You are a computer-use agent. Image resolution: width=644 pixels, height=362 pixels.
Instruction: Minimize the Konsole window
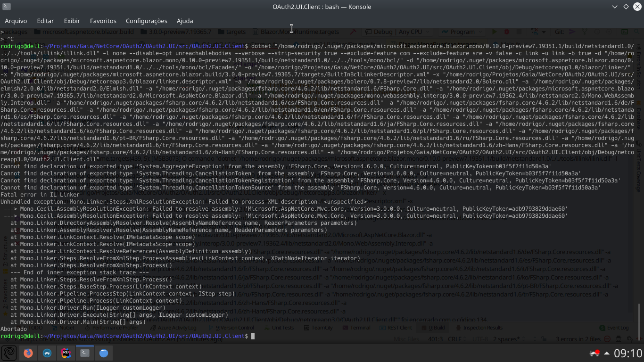point(615,7)
